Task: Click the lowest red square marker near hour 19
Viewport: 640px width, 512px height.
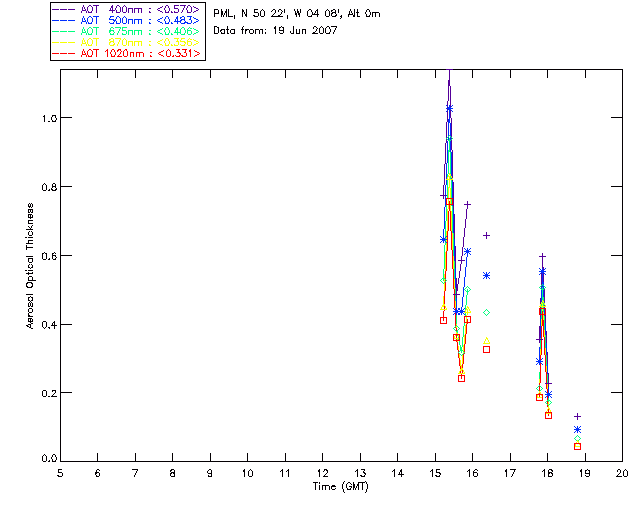Action: [578, 446]
